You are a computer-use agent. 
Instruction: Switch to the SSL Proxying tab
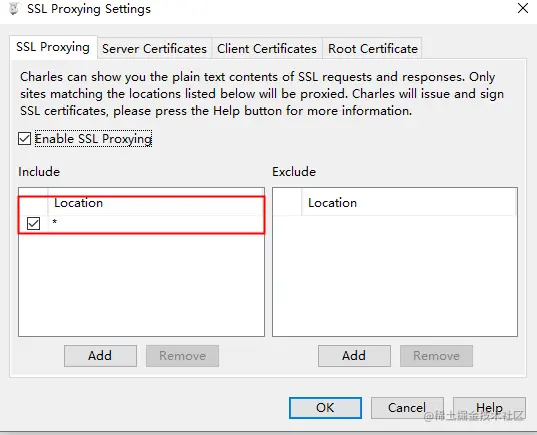click(53, 47)
